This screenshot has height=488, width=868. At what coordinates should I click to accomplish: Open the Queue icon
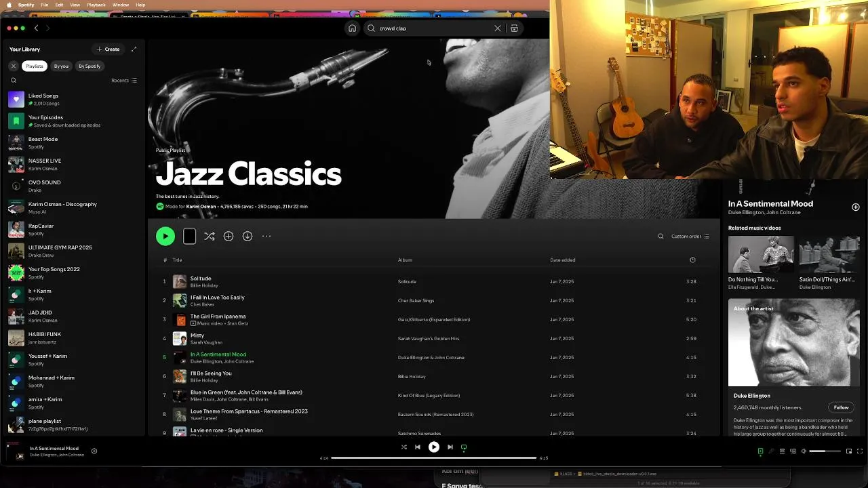782,451
